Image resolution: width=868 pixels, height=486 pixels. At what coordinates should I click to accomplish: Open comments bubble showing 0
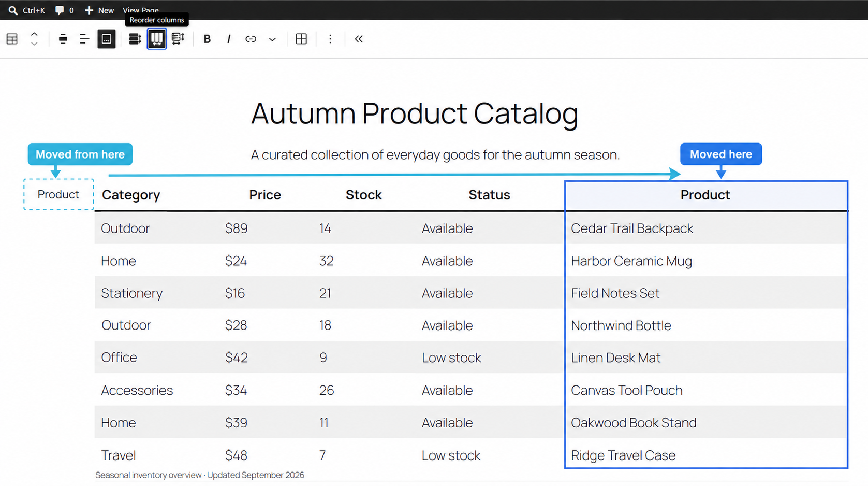point(65,10)
